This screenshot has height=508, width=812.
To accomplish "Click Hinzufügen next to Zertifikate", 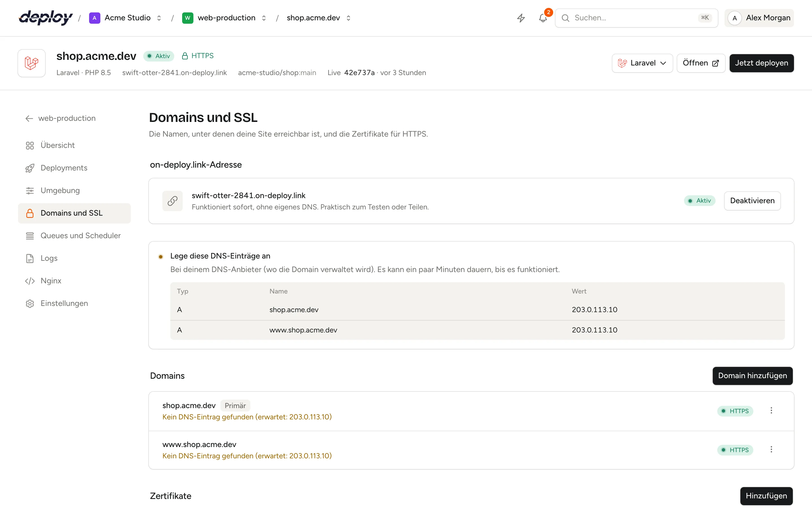I will [766, 496].
